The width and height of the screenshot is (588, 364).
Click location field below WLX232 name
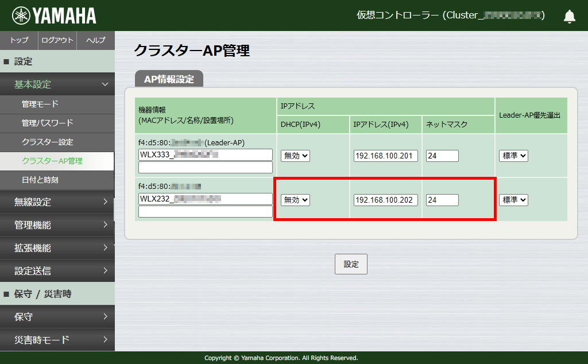click(x=206, y=211)
